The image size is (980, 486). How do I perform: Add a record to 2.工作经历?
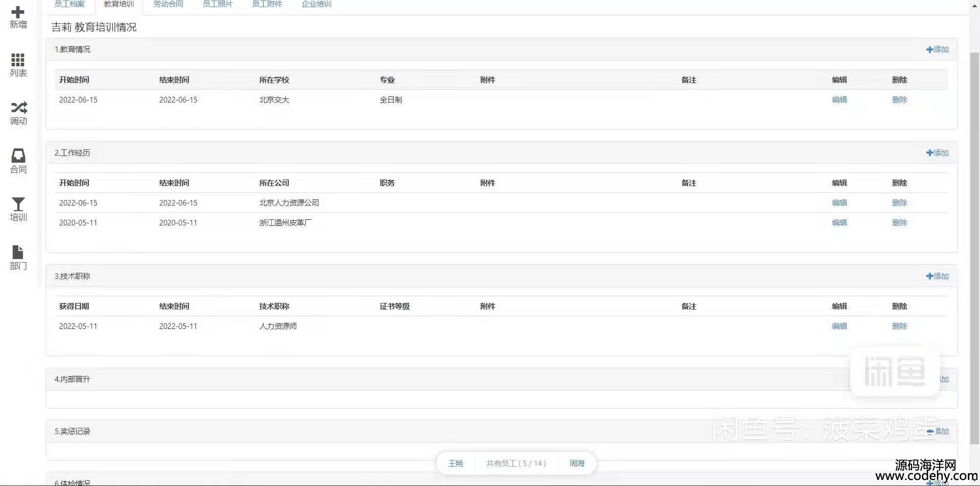pyautogui.click(x=937, y=153)
